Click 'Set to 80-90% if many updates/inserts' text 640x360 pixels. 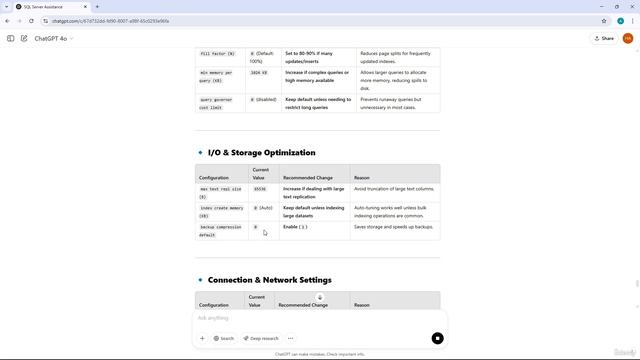coord(309,58)
